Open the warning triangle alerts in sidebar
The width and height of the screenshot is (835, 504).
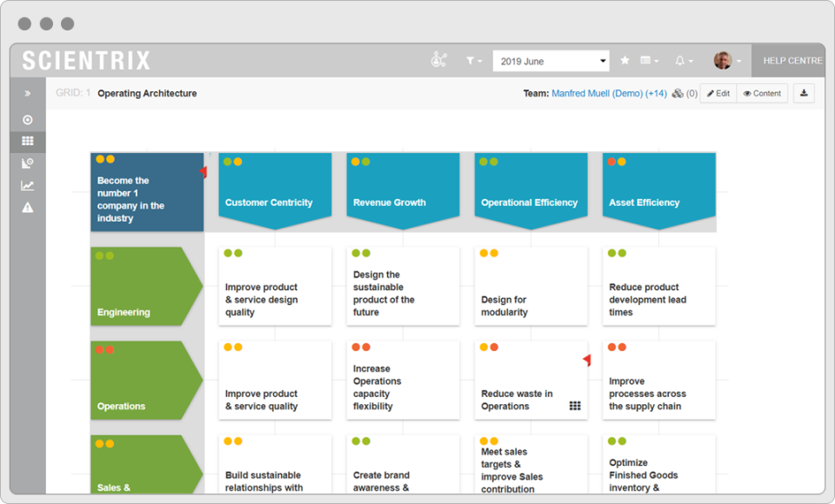point(28,208)
